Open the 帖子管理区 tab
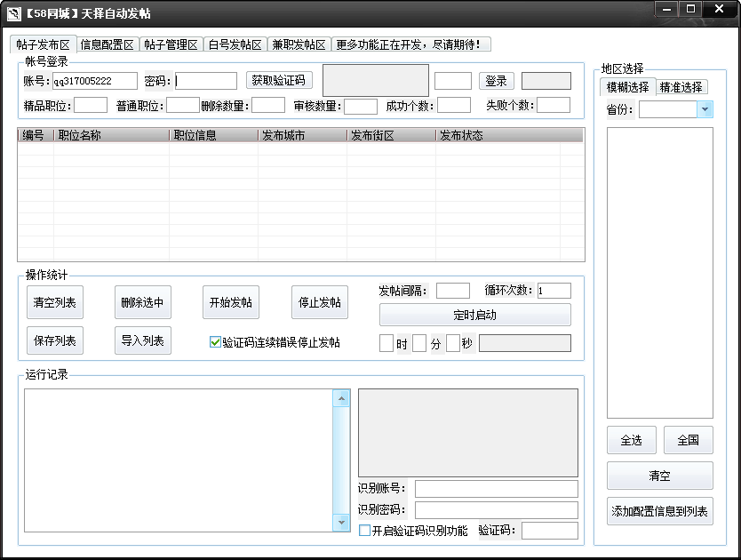 [171, 44]
